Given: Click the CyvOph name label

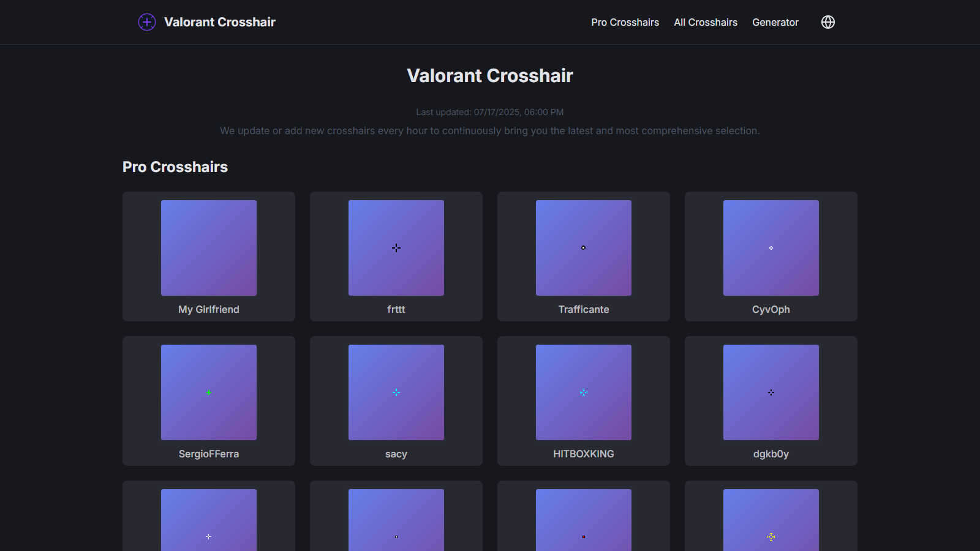Looking at the screenshot, I should 771,309.
